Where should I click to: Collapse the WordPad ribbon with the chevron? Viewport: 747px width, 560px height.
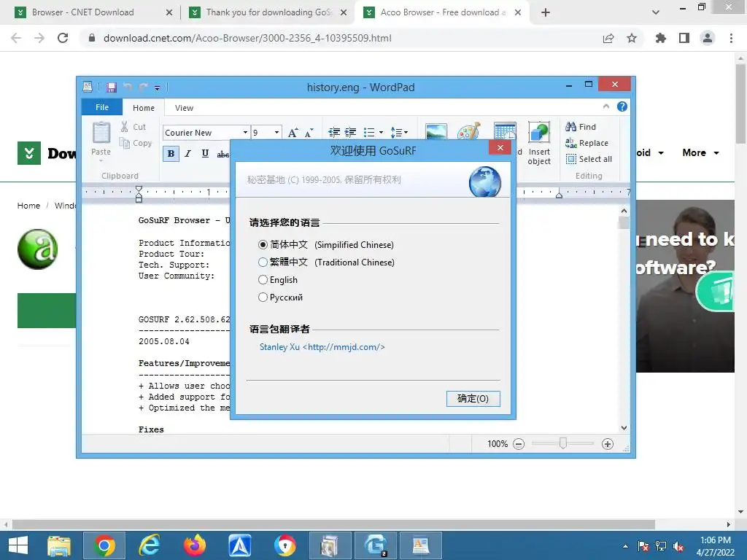click(606, 106)
